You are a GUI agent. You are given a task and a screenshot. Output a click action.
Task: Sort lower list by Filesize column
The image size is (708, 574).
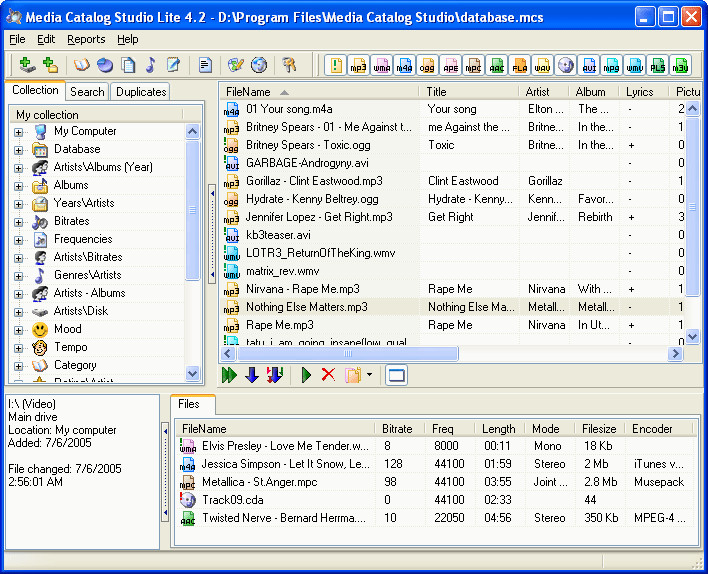pos(600,429)
